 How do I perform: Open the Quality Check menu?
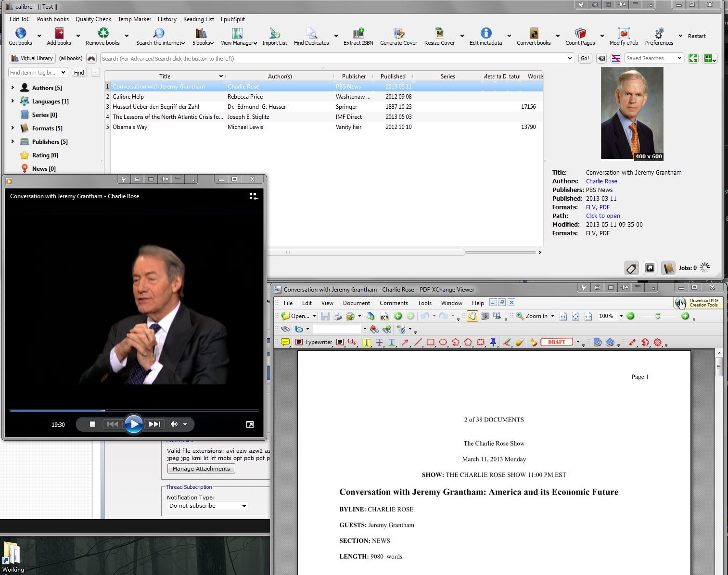click(93, 19)
